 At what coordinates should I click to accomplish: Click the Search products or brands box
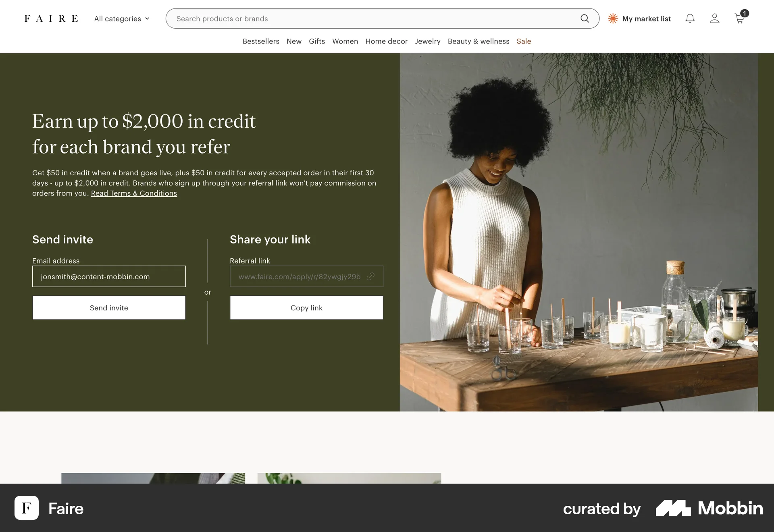(x=382, y=19)
